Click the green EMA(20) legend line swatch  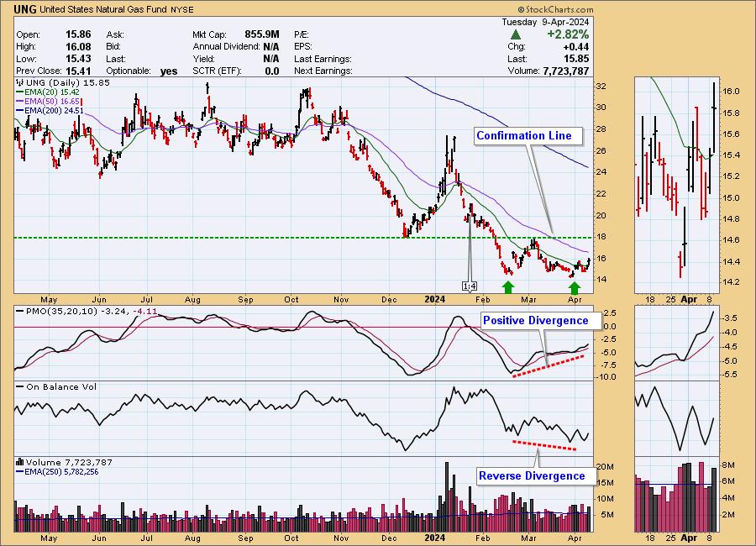20,92
